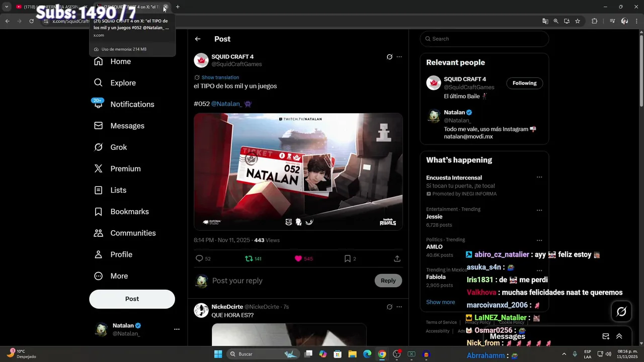Open Microsoft Edge from taskbar
This screenshot has height=362, width=644.
(x=367, y=354)
